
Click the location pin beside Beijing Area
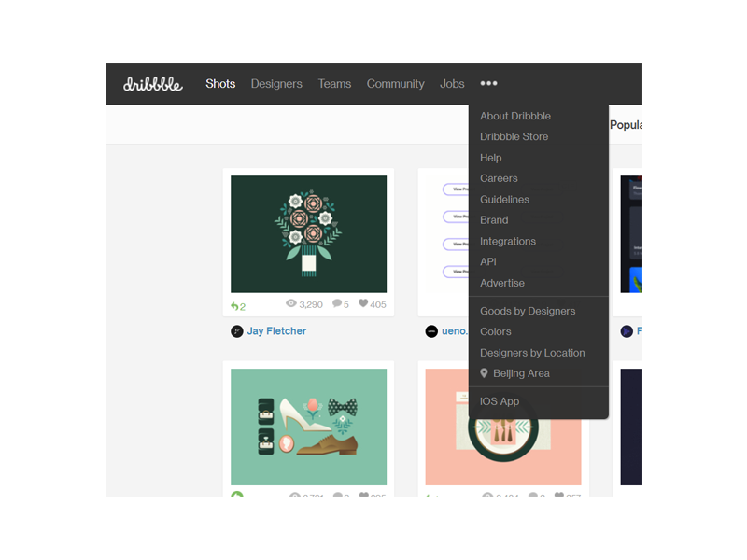click(484, 373)
